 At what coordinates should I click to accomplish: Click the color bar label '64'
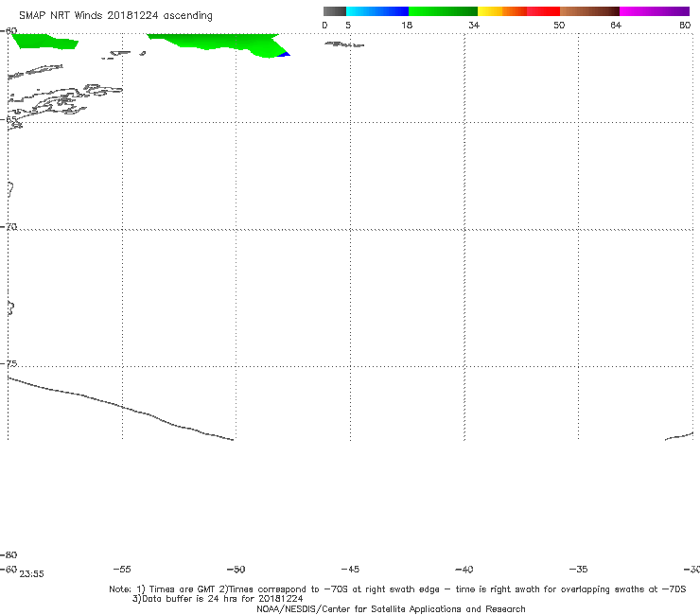point(616,25)
